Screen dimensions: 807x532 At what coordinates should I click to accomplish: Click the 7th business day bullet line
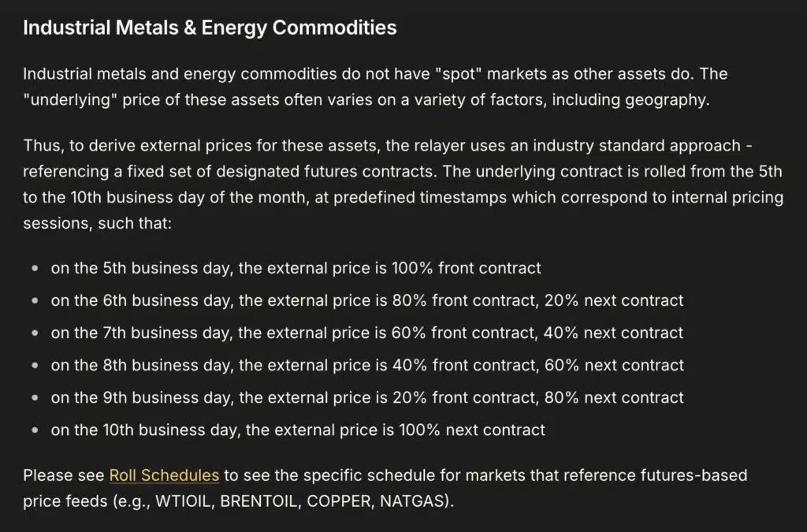[366, 333]
